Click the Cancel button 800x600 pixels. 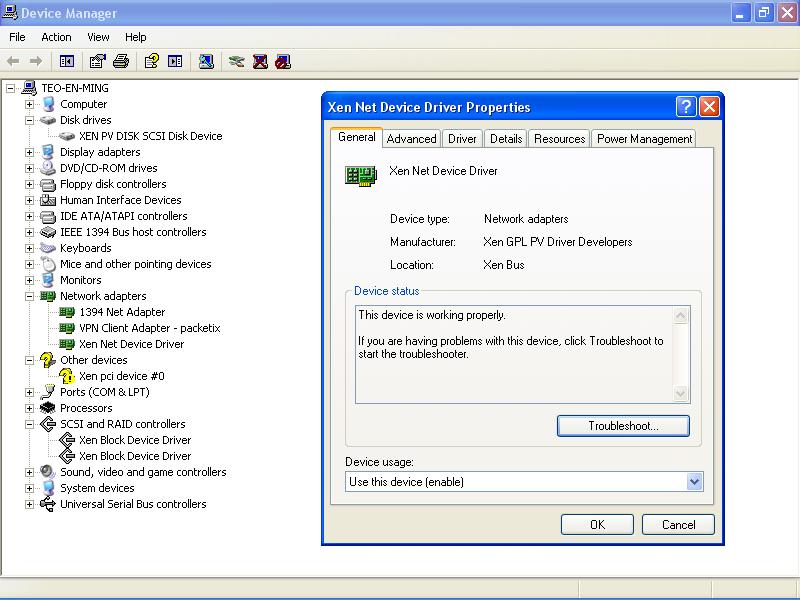coord(678,524)
